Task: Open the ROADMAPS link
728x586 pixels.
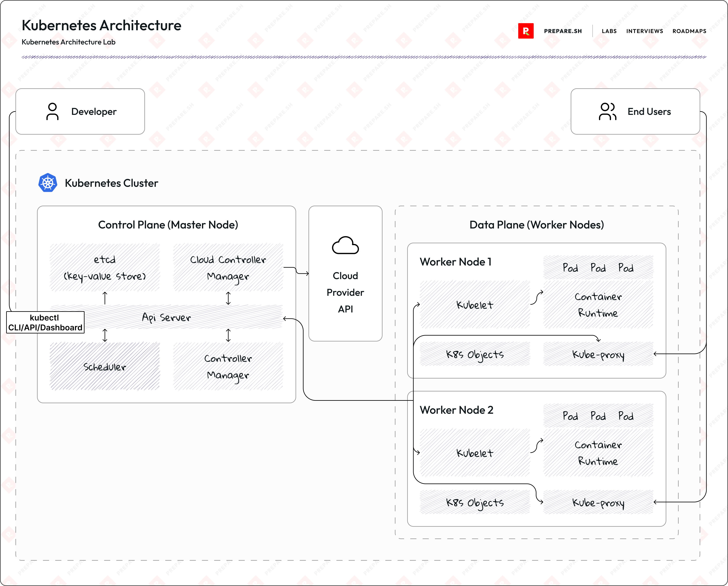Action: (689, 31)
